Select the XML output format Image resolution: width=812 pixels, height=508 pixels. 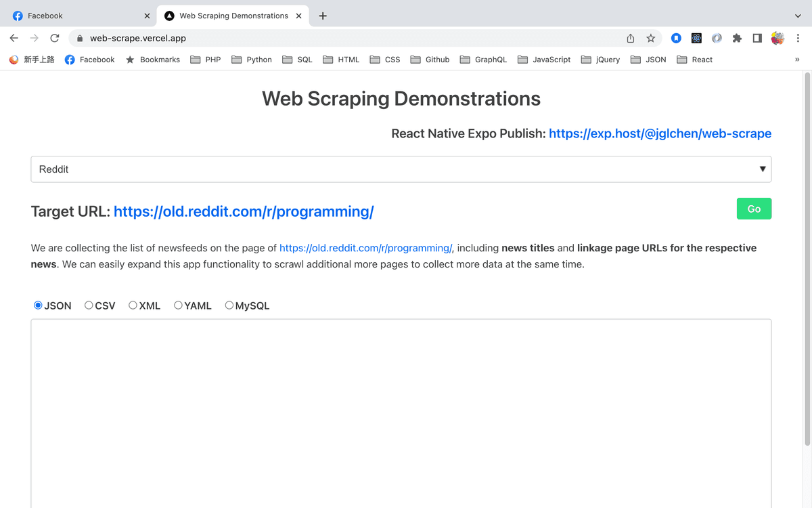pos(133,305)
